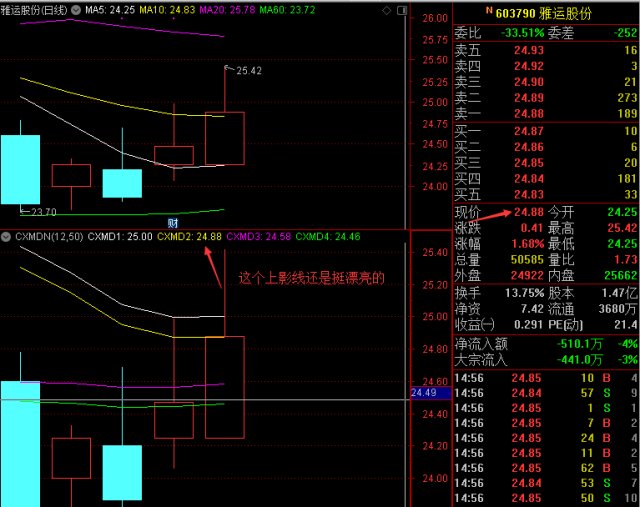Select the MA5: 24.25 indicator label

[x=110, y=10]
